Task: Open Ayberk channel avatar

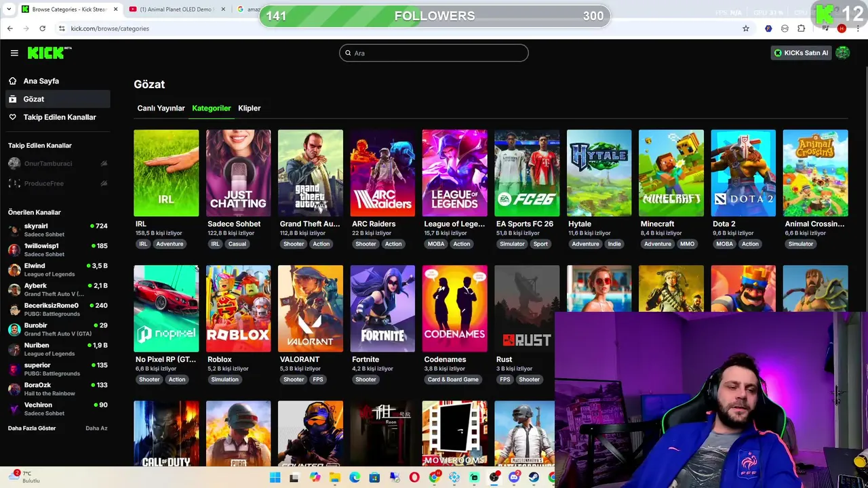Action: (14, 290)
